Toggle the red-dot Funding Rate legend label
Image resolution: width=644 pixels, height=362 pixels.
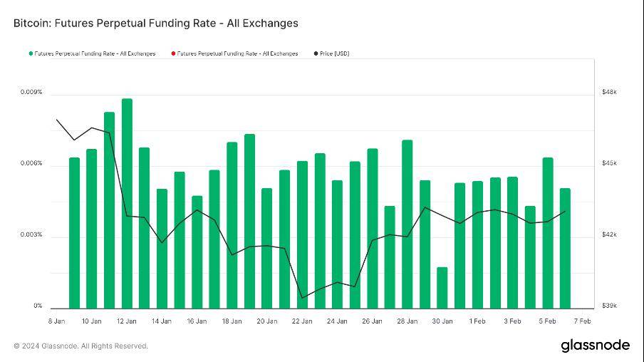coord(237,53)
